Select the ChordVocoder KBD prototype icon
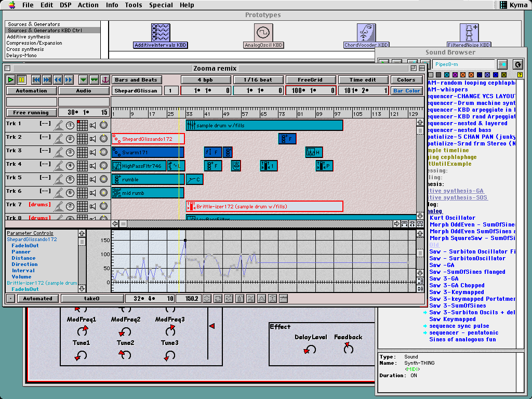Image resolution: width=532 pixels, height=399 pixels. click(x=366, y=36)
